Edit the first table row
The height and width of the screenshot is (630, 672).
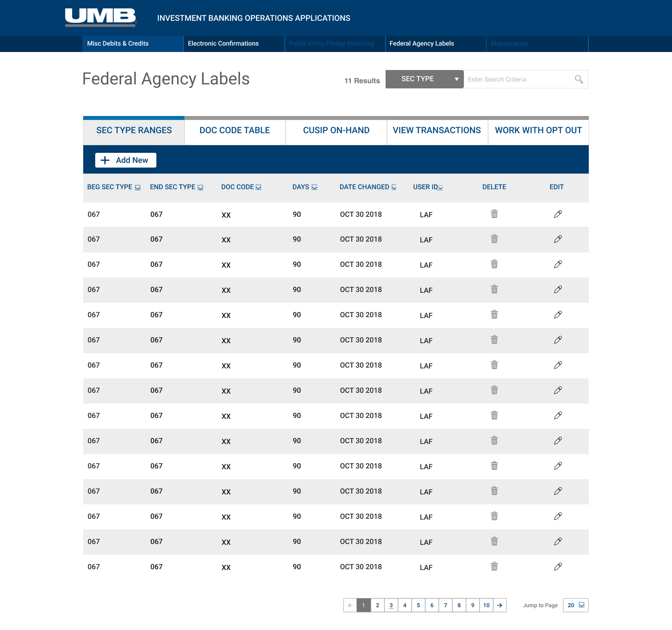pyautogui.click(x=558, y=214)
